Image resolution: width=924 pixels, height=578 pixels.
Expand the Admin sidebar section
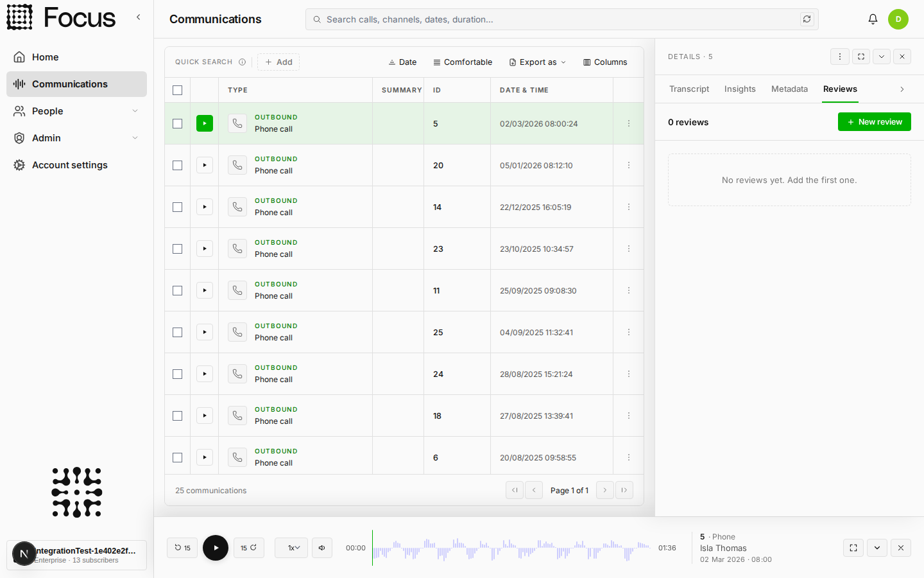click(76, 138)
